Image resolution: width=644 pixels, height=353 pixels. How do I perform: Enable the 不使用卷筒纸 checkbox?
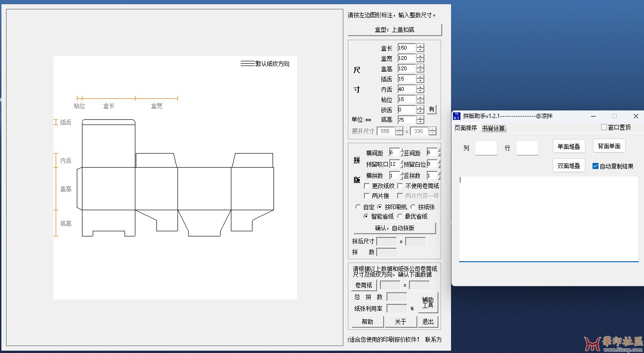click(400, 186)
